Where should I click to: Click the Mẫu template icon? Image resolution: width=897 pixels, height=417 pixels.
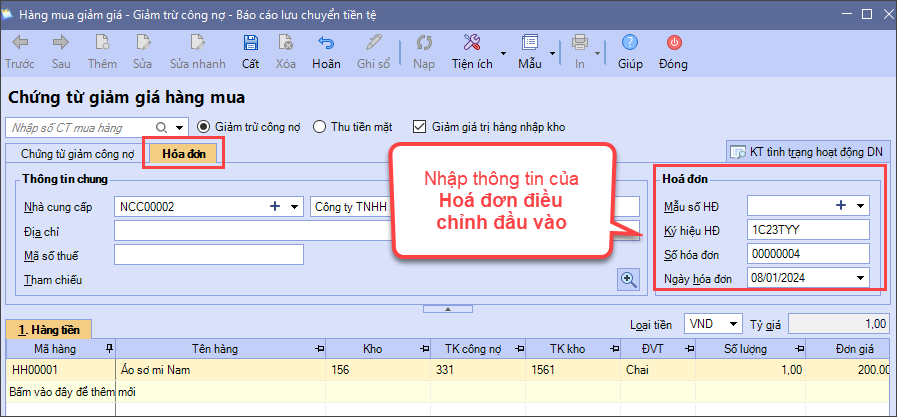click(529, 43)
